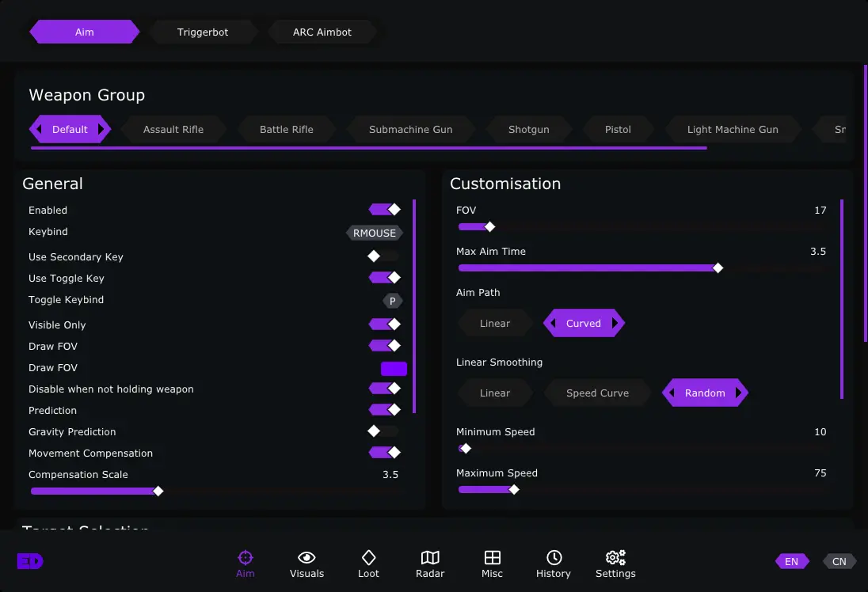Image resolution: width=868 pixels, height=592 pixels.
Task: Open the Settings gear icon section
Action: coord(615,564)
